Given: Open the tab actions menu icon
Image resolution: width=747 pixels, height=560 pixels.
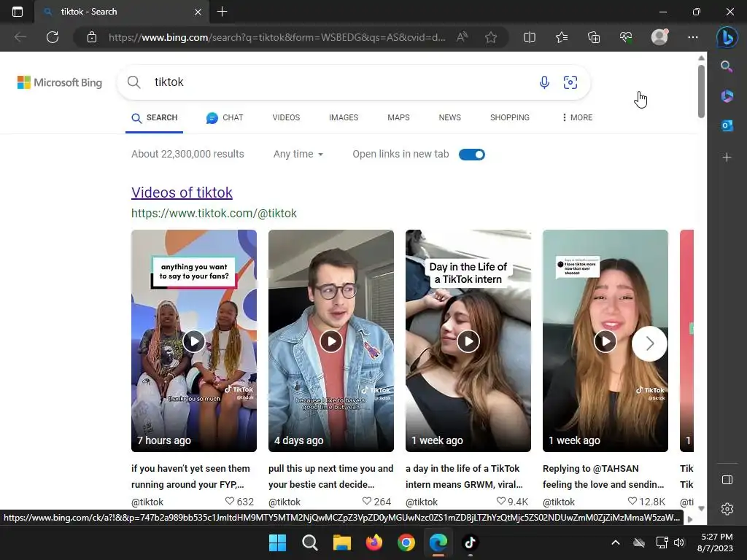Looking at the screenshot, I should 18,12.
